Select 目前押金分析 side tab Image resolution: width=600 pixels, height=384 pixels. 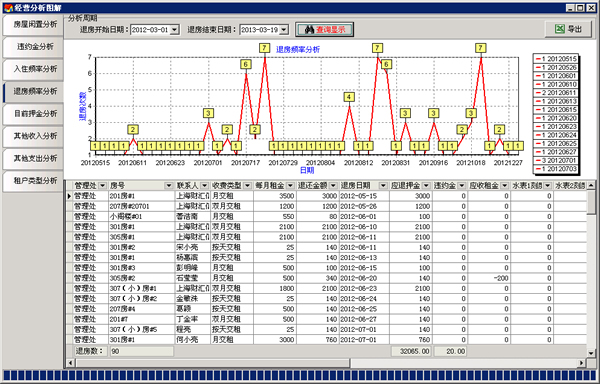33,114
